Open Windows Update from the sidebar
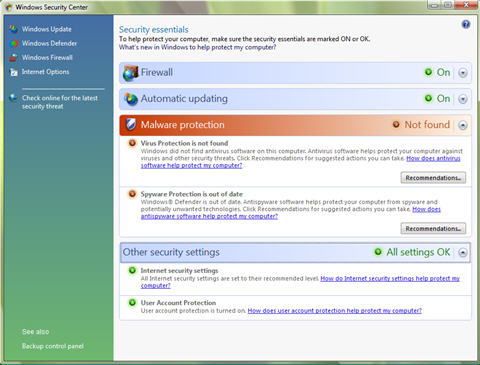This screenshot has height=365, width=480. click(47, 29)
